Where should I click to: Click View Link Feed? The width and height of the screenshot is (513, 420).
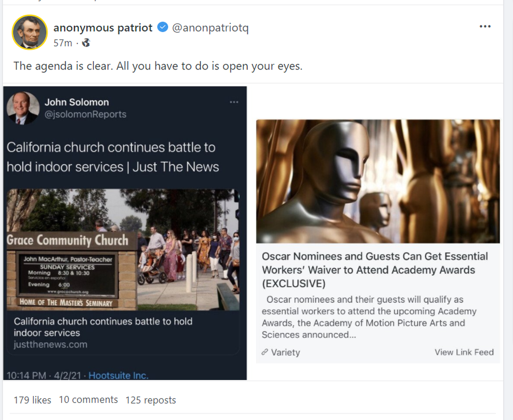coord(464,352)
